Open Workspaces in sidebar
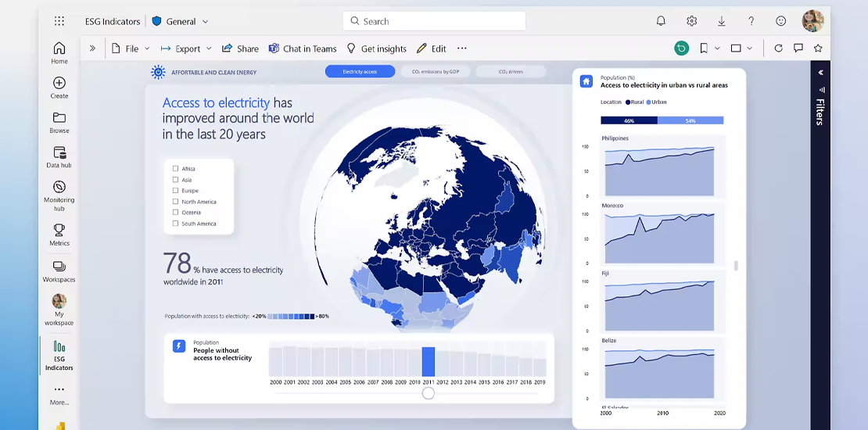Screen dimensions: 868x430 tap(59, 271)
